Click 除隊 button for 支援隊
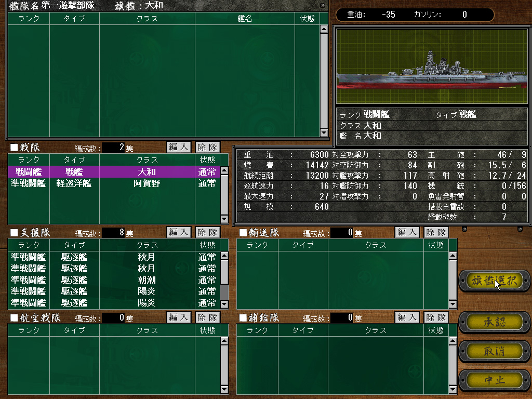Screen dimensions: 532x399 (208, 232)
